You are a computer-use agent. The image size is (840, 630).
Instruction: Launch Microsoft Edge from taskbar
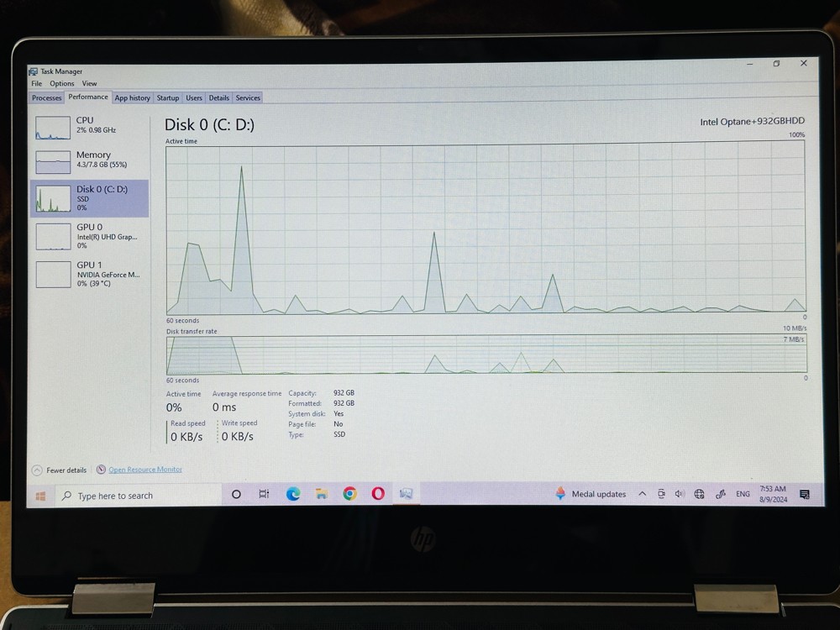293,494
